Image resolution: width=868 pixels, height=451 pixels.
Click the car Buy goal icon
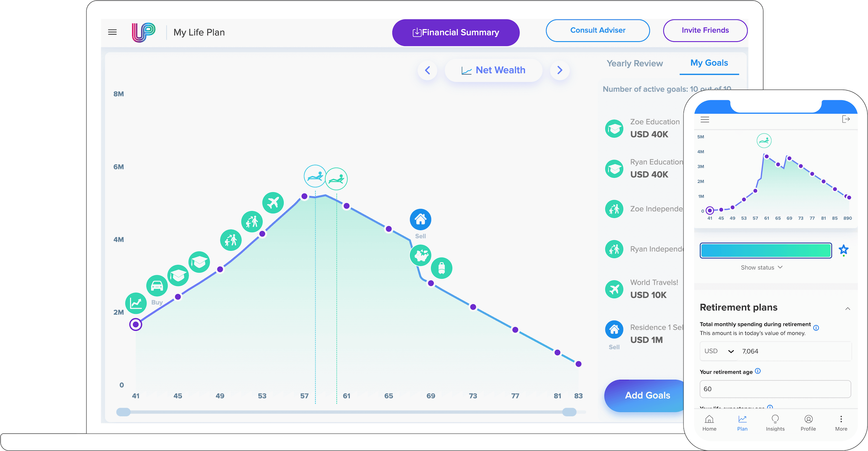[157, 285]
